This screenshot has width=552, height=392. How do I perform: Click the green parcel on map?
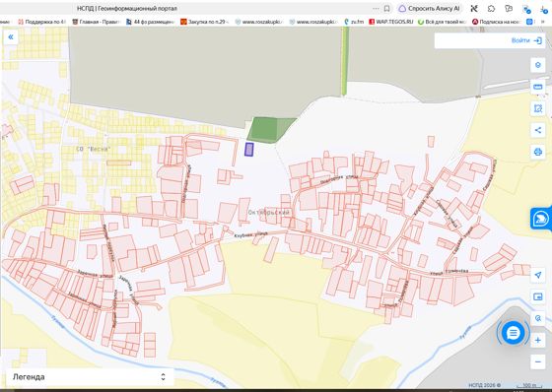(x=269, y=129)
